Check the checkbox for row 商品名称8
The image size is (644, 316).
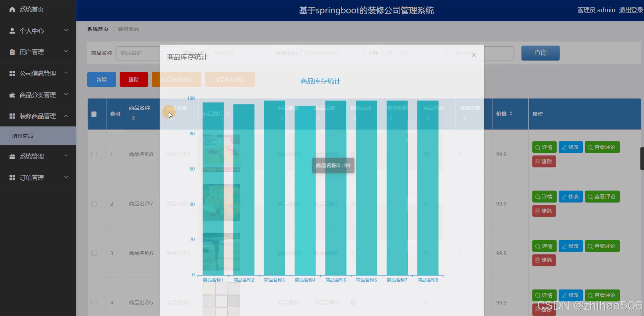click(94, 154)
